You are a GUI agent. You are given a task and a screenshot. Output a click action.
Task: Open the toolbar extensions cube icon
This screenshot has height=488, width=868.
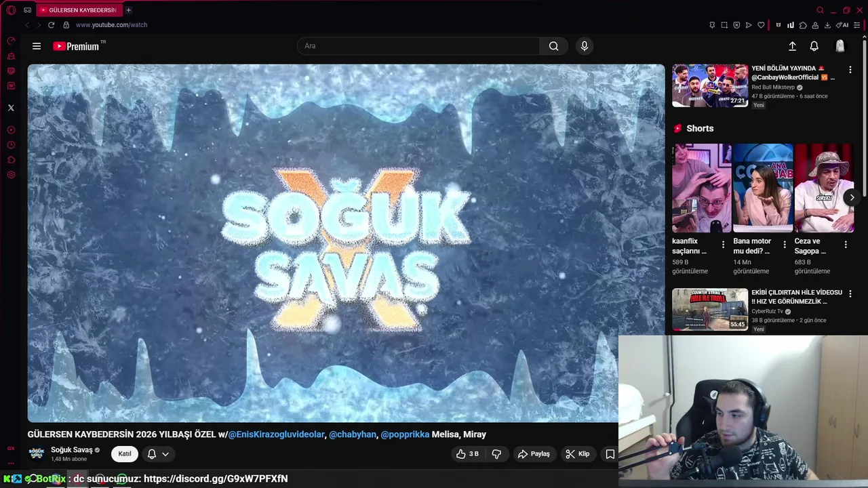tap(803, 25)
